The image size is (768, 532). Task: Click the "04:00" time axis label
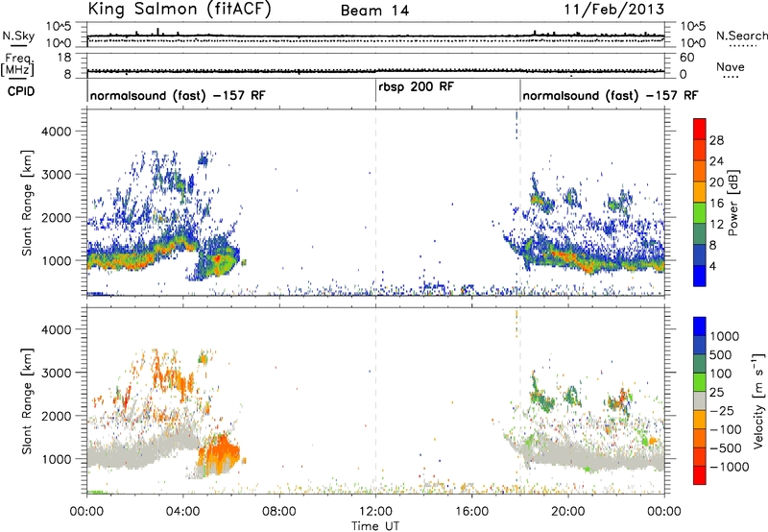(x=182, y=512)
